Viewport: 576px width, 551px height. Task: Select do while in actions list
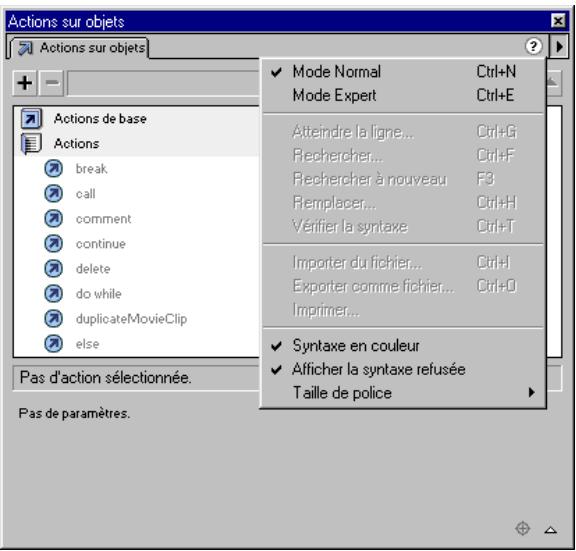click(x=98, y=294)
